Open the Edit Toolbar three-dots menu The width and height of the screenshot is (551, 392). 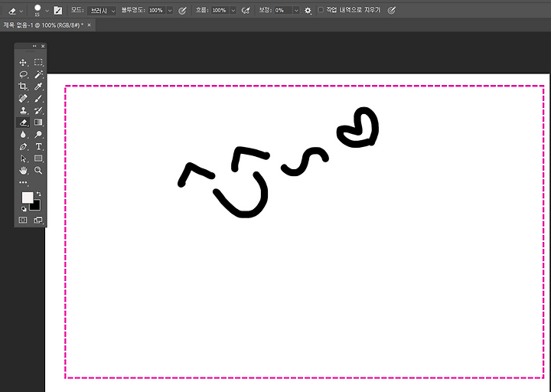point(23,182)
